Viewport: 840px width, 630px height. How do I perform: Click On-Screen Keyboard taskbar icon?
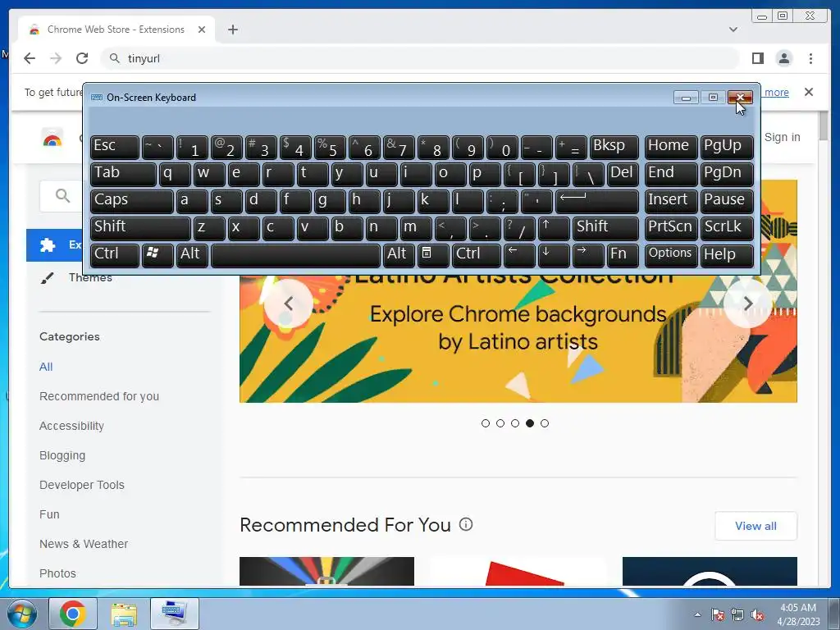[x=174, y=614]
